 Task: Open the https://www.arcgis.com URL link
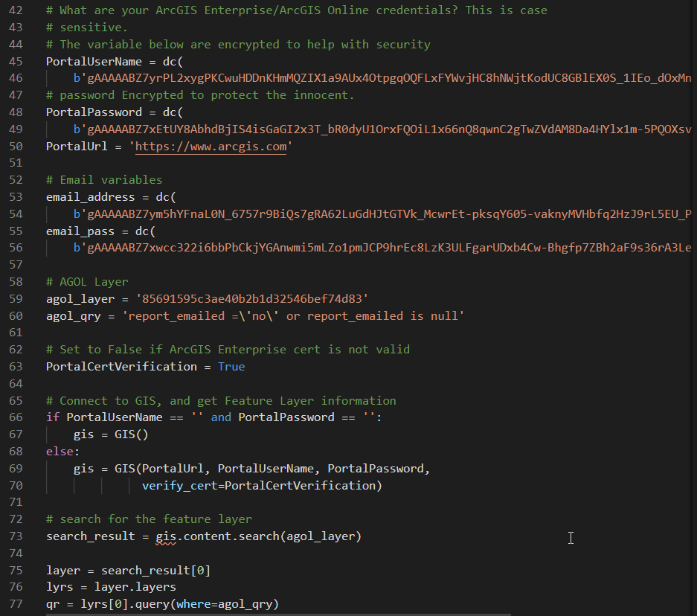pos(211,147)
